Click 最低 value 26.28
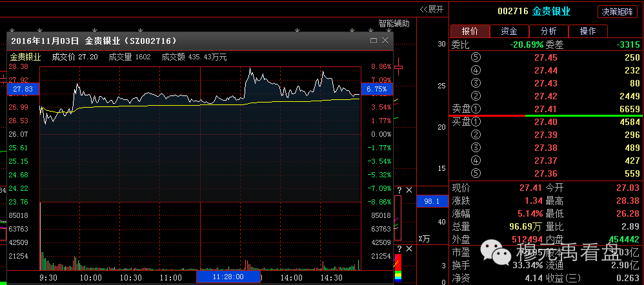This screenshot has width=644, height=285. [628, 213]
